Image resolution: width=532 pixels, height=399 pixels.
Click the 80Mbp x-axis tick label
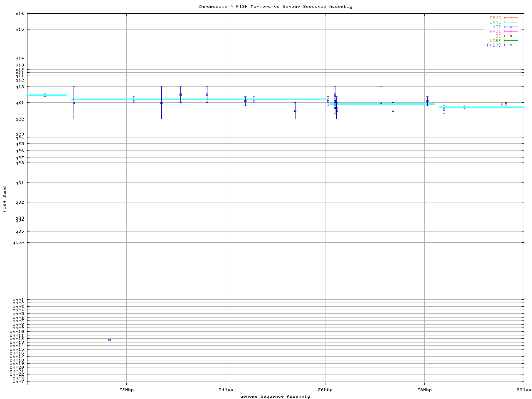524,390
